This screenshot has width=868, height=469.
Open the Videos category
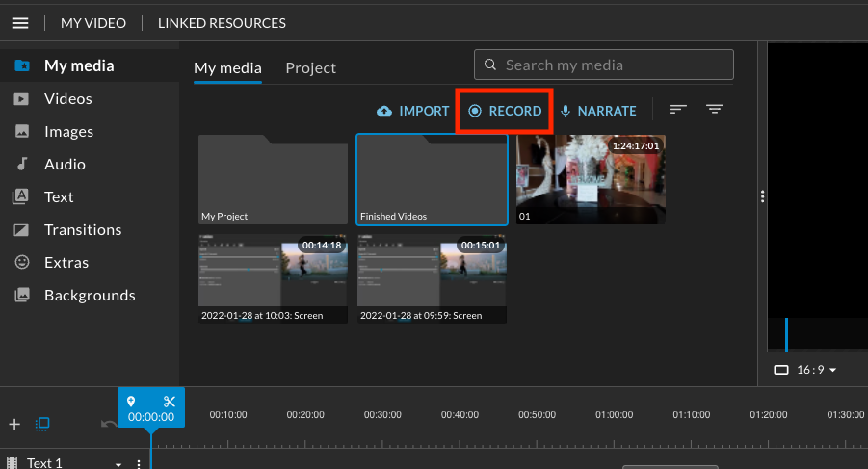90,98
